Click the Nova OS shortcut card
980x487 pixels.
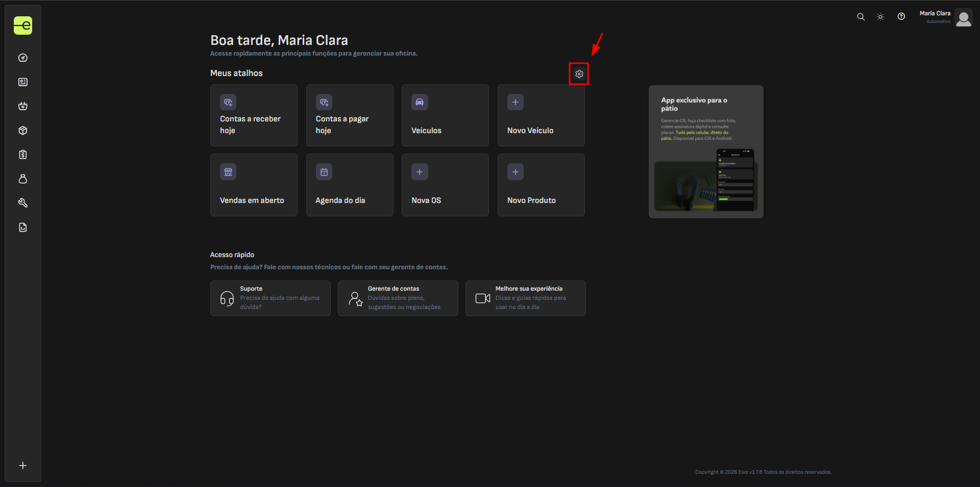tap(445, 185)
